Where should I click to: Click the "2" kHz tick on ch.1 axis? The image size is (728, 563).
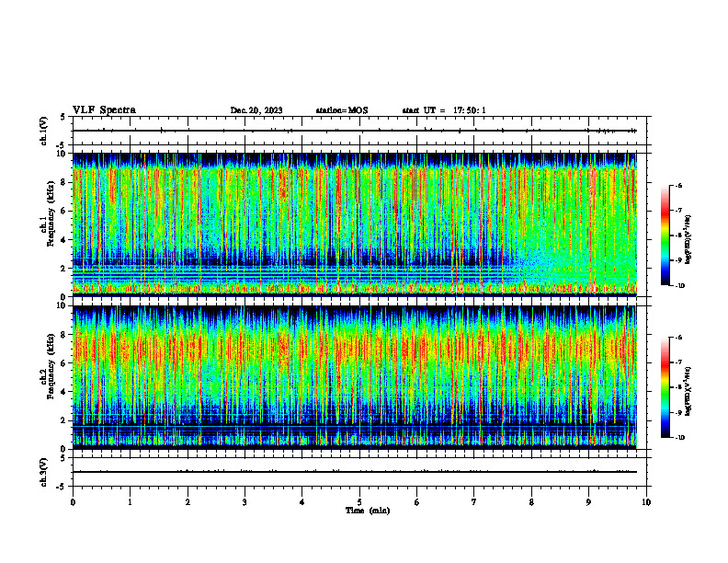click(64, 269)
